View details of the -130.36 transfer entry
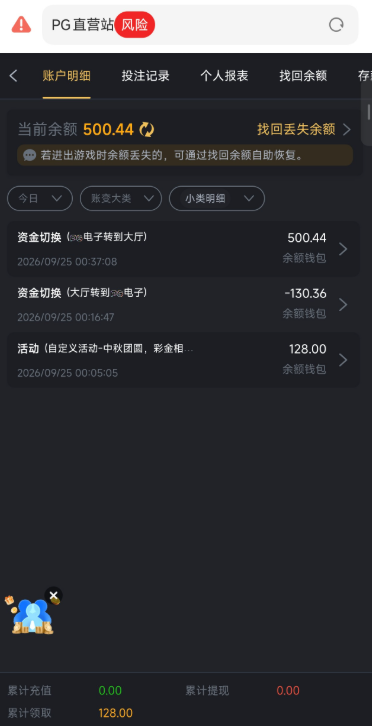The width and height of the screenshot is (372, 726). (183, 305)
